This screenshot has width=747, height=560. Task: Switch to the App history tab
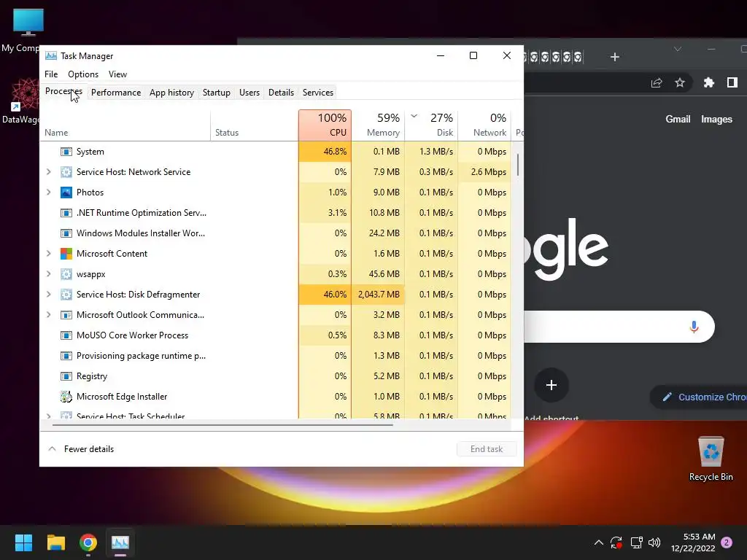(x=171, y=93)
